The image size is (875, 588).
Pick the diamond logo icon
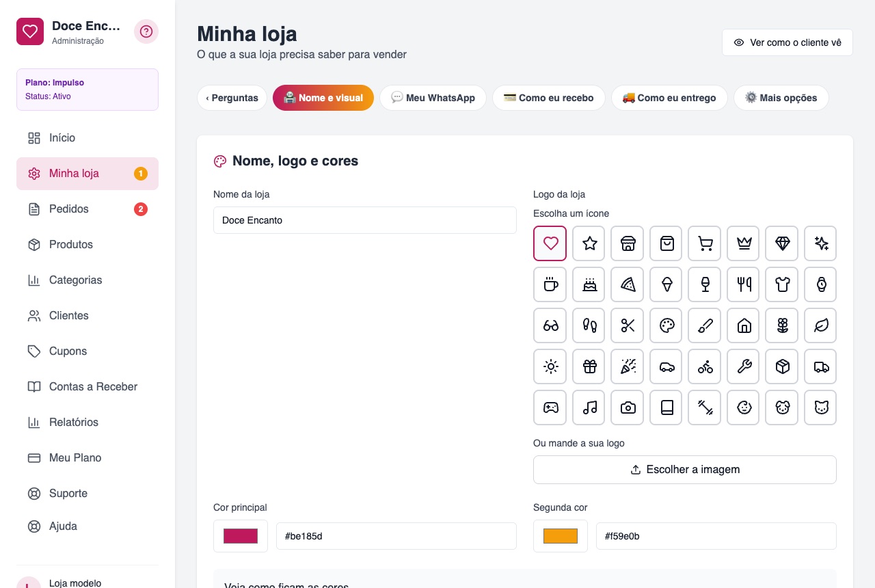(783, 243)
